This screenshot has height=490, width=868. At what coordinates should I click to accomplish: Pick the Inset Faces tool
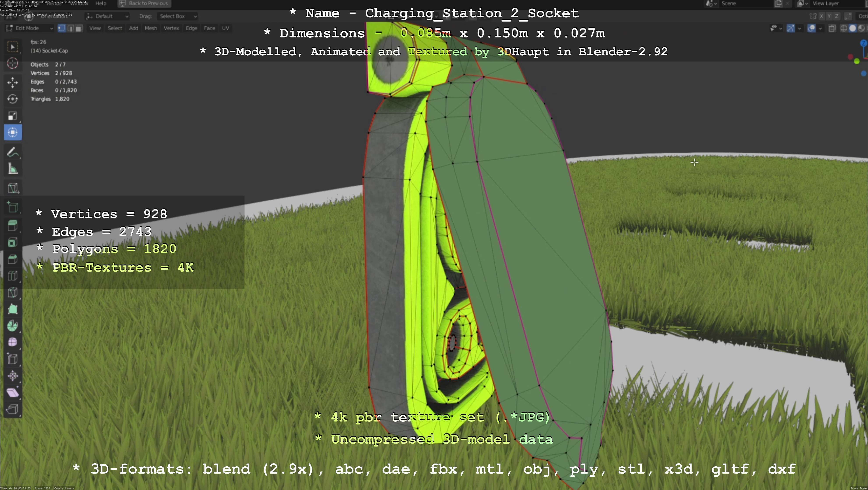(x=12, y=242)
